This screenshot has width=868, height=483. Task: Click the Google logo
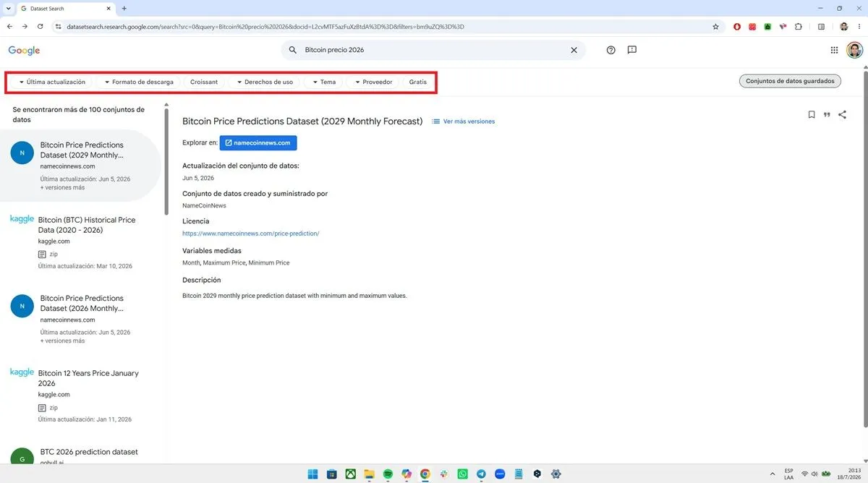24,51
